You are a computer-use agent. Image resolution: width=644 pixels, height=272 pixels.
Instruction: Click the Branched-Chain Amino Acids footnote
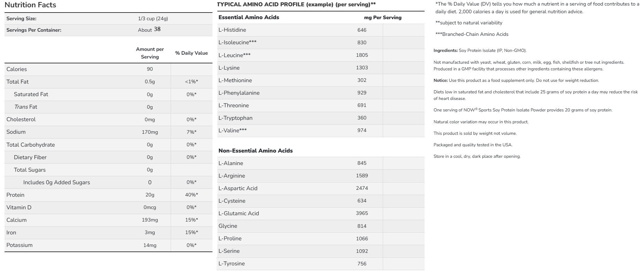click(x=472, y=34)
